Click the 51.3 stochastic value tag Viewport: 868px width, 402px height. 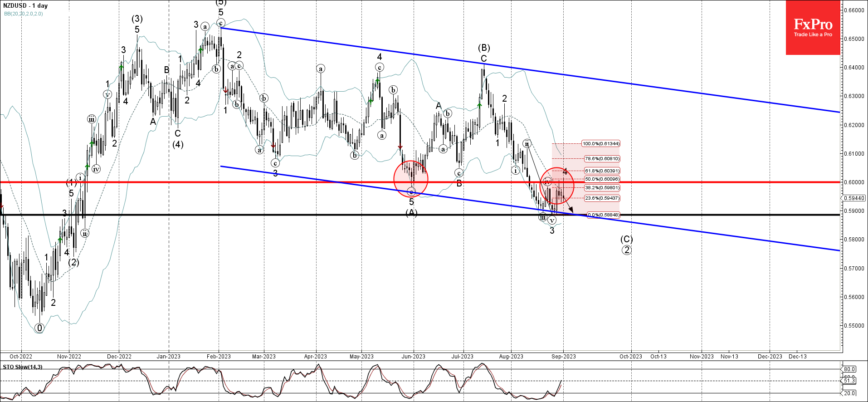coord(848,381)
